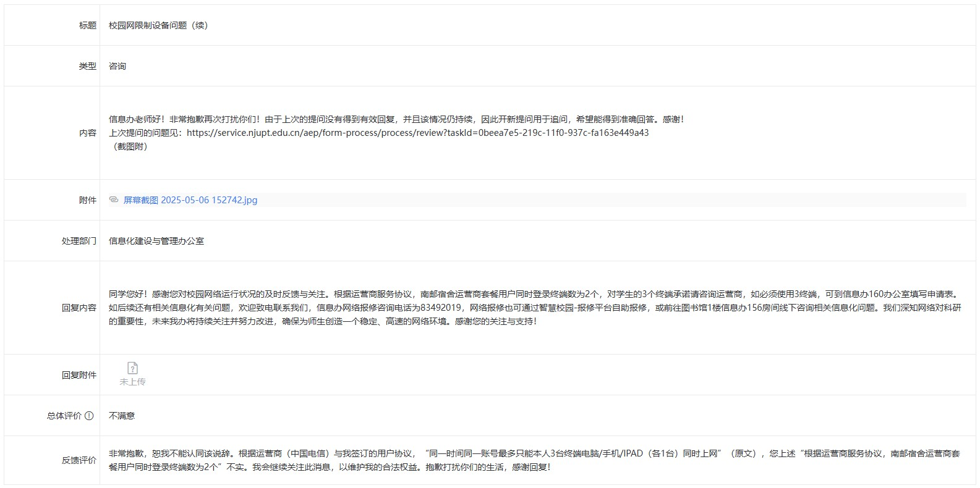Click the 回复附件 field label
Viewport: 980px width, 488px height.
79,375
